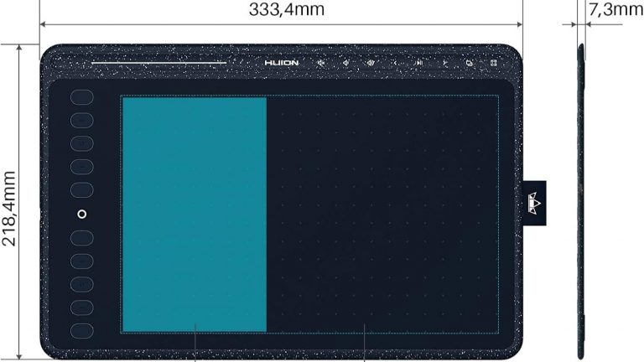This screenshot has width=644, height=362.
Task: Tap the mute speaker icon on tablet
Action: click(321, 63)
